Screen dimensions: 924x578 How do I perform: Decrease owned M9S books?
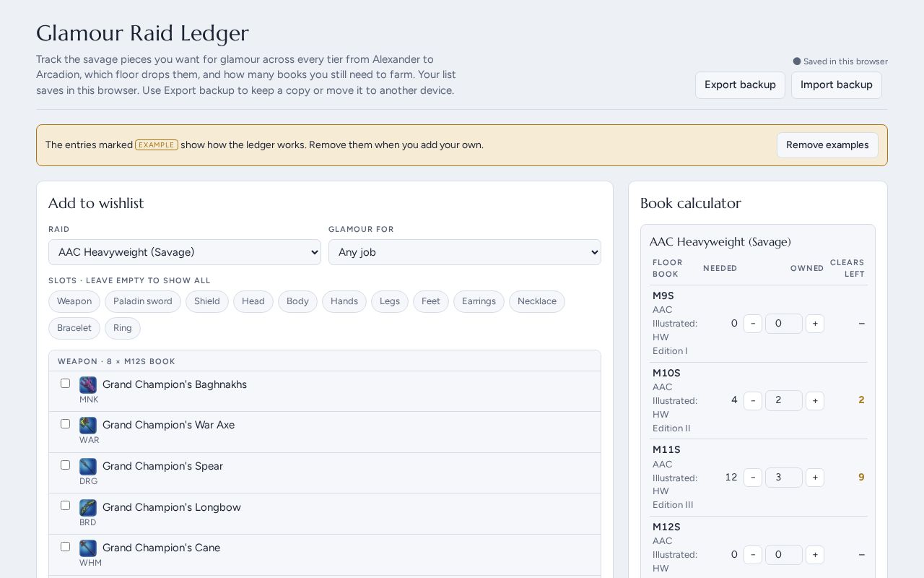coord(753,324)
